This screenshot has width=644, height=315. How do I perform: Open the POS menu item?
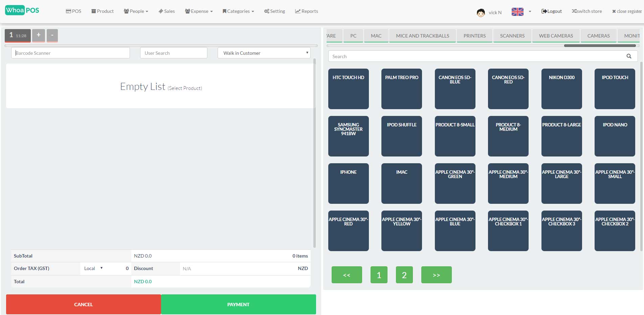coord(73,11)
